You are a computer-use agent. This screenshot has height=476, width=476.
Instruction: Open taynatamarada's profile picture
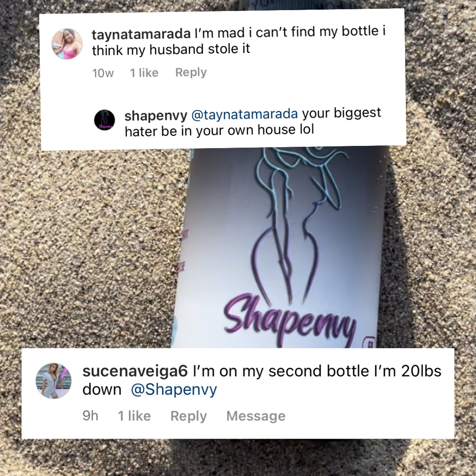(67, 44)
